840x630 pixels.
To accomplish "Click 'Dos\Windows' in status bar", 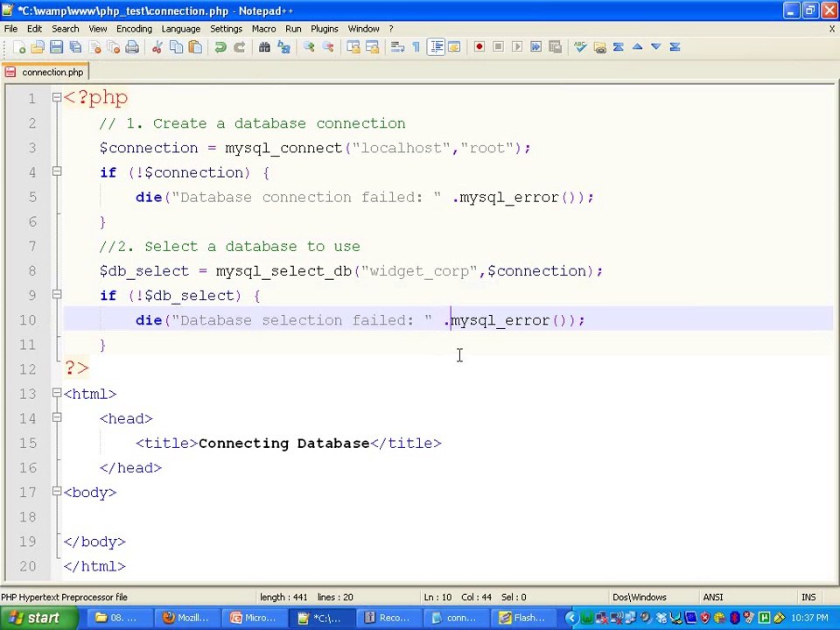I will pyautogui.click(x=639, y=597).
